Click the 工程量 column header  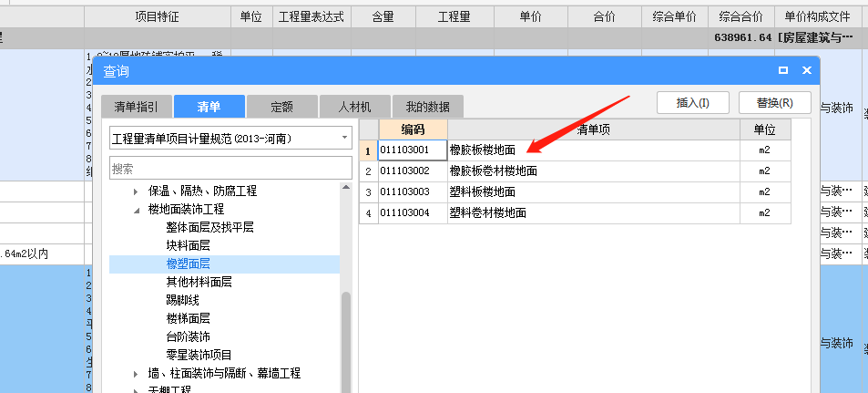pyautogui.click(x=454, y=17)
